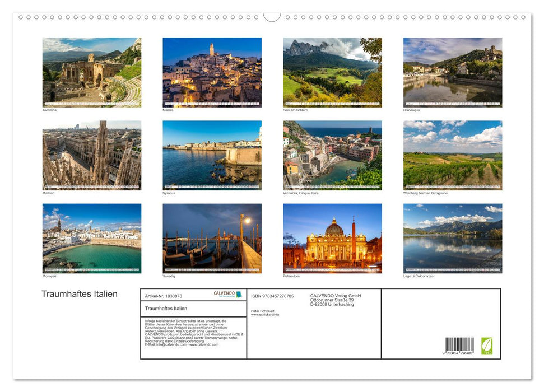Select the Vernazza, Cinque Terre photo
The height and width of the screenshot is (392, 544).
coord(332,155)
